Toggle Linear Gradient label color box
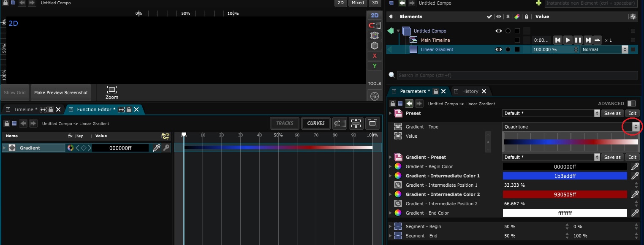Screen dimensions: 644x245 517,49
